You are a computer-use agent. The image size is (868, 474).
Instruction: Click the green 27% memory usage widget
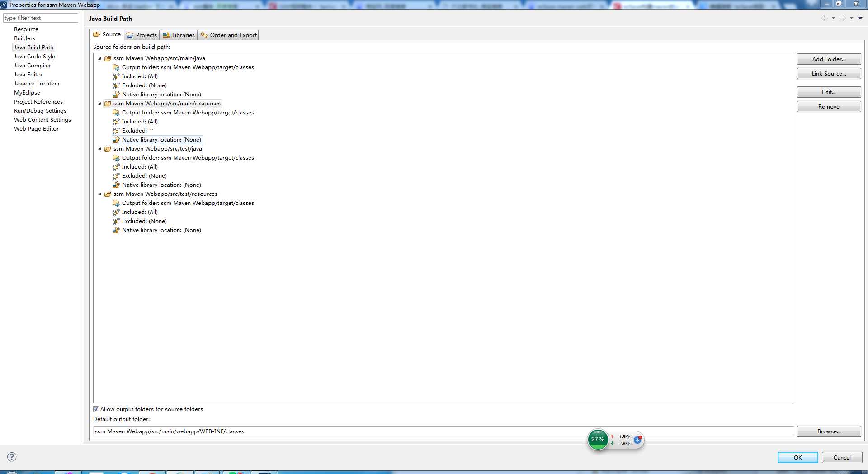[598, 440]
